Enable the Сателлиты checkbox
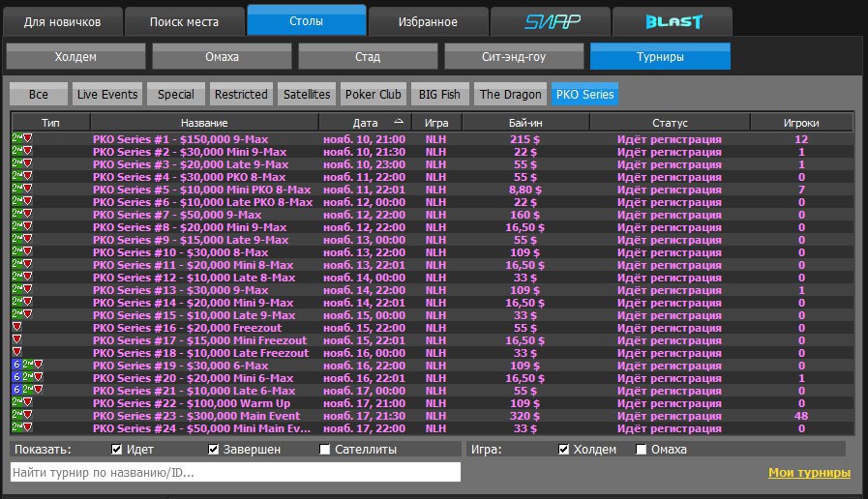868x499 pixels. 325,450
